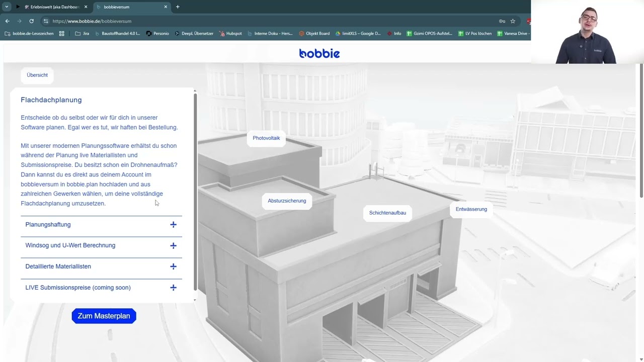Click the bobbie logo in header
The width and height of the screenshot is (644, 362).
(x=319, y=53)
